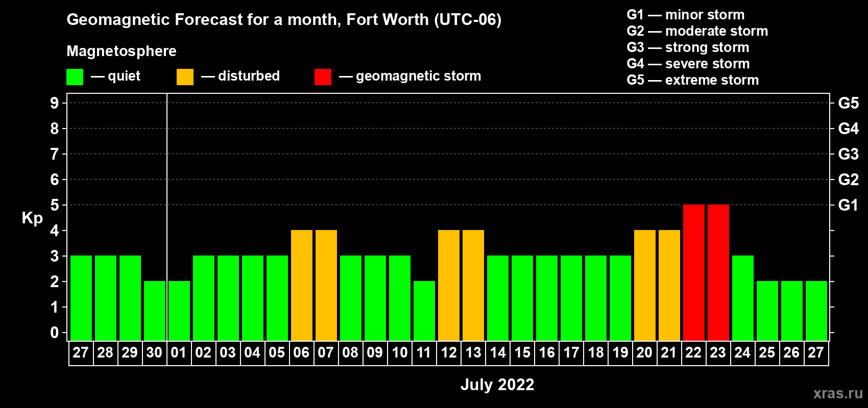Select the green bar for July 16
Image resolution: width=868 pixels, height=408 pixels.
[x=546, y=298]
